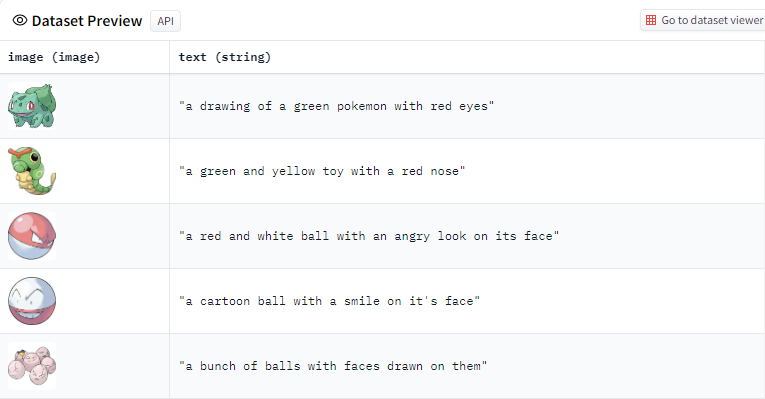Click the text (string) column header

tap(224, 57)
